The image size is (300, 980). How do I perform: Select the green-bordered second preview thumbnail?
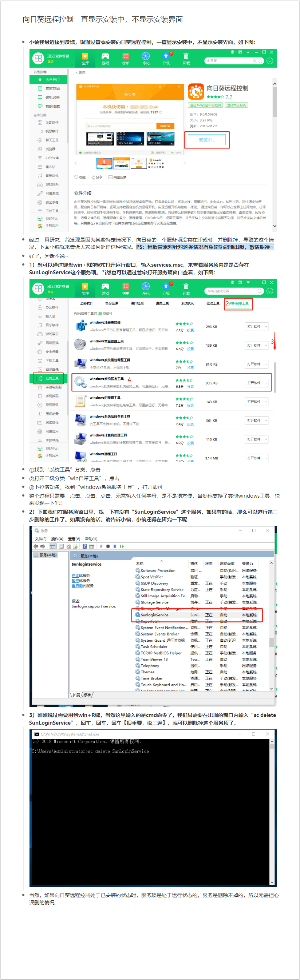tap(122, 163)
